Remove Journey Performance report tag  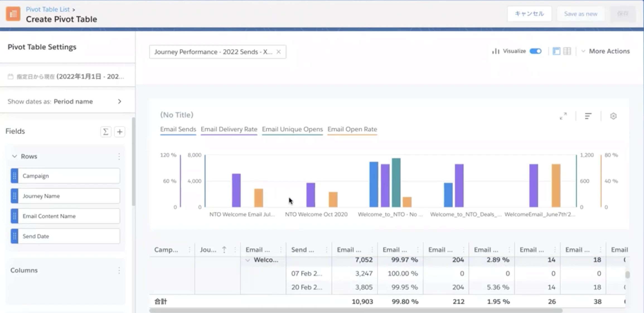pyautogui.click(x=279, y=52)
